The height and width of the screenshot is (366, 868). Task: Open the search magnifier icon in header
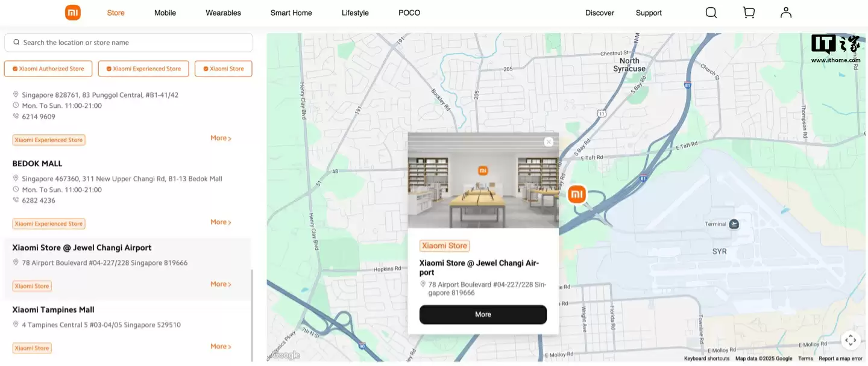tap(711, 13)
